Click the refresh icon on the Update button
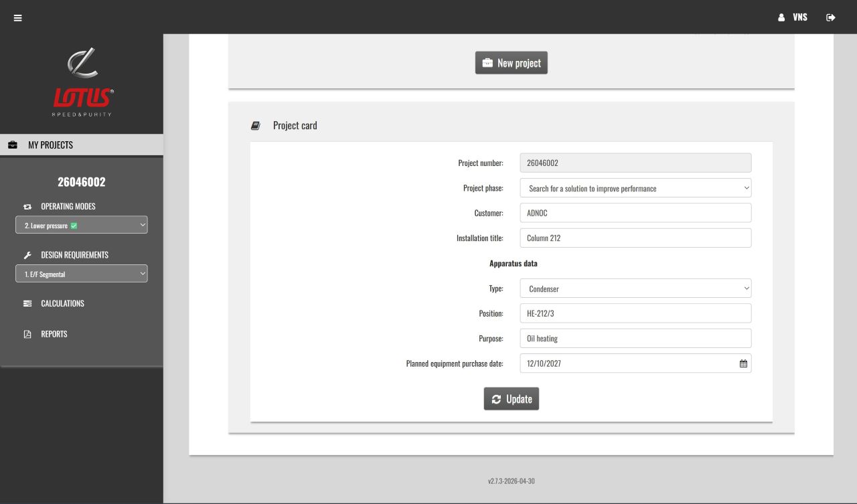This screenshot has height=504, width=857. pyautogui.click(x=496, y=399)
